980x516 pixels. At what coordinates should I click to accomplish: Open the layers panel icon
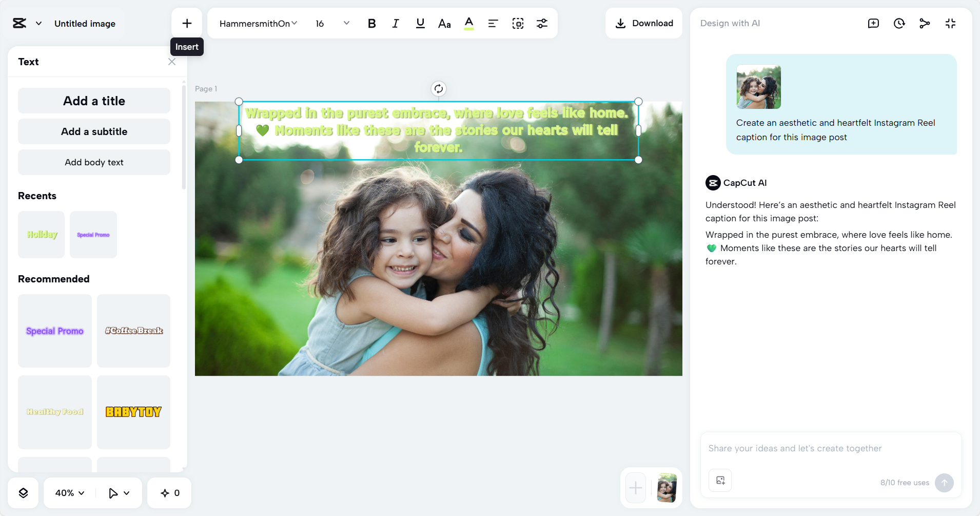23,493
